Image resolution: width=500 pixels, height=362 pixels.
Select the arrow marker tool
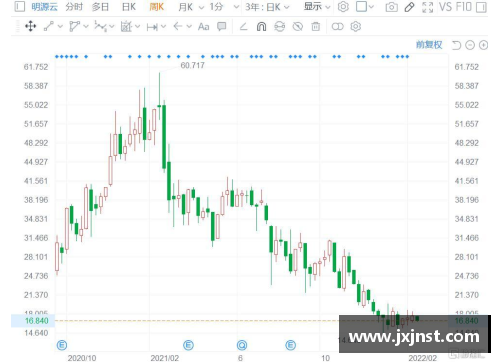click(178, 26)
